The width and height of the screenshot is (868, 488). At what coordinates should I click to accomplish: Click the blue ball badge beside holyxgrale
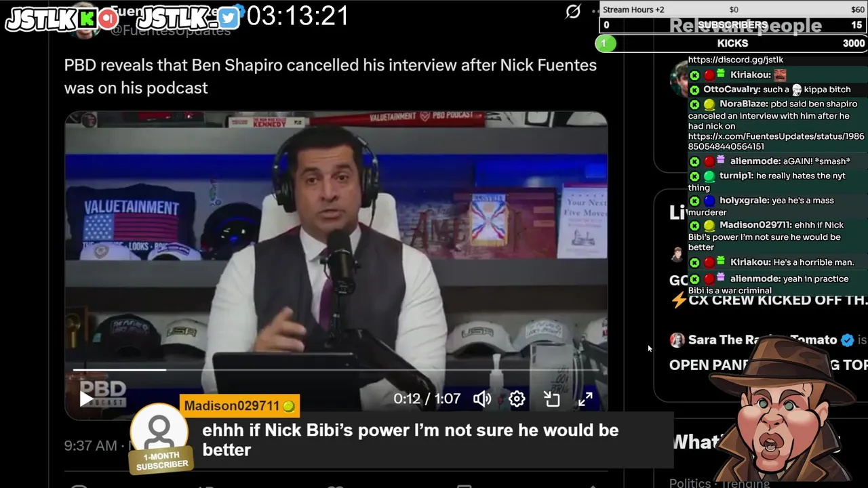click(x=709, y=201)
